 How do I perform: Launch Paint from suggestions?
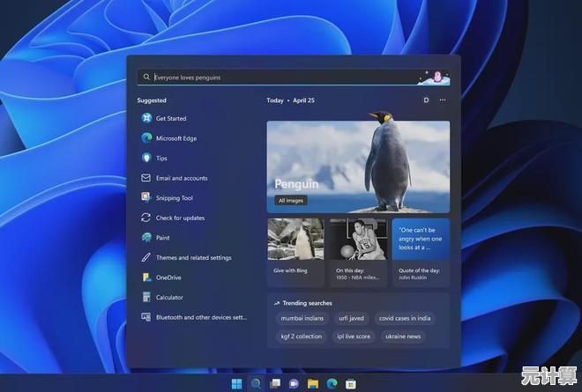click(x=163, y=238)
